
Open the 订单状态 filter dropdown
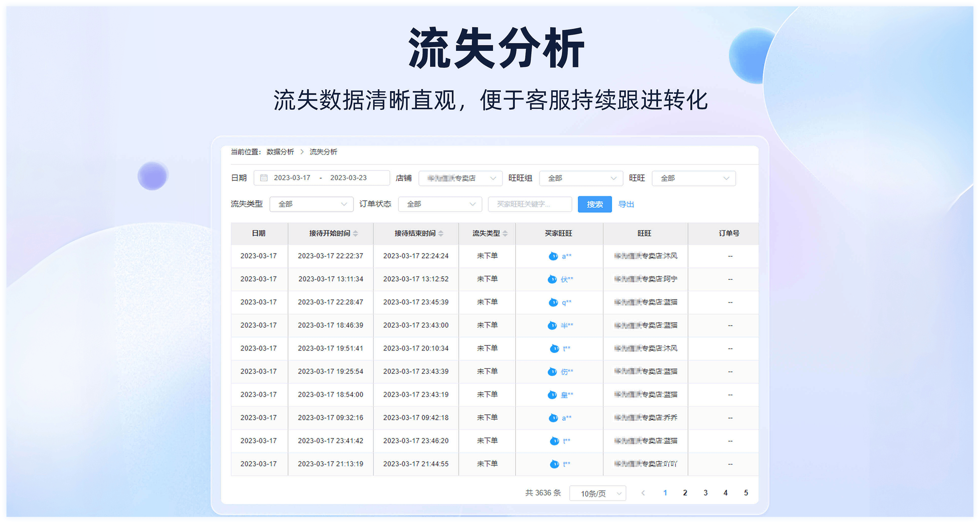(440, 204)
